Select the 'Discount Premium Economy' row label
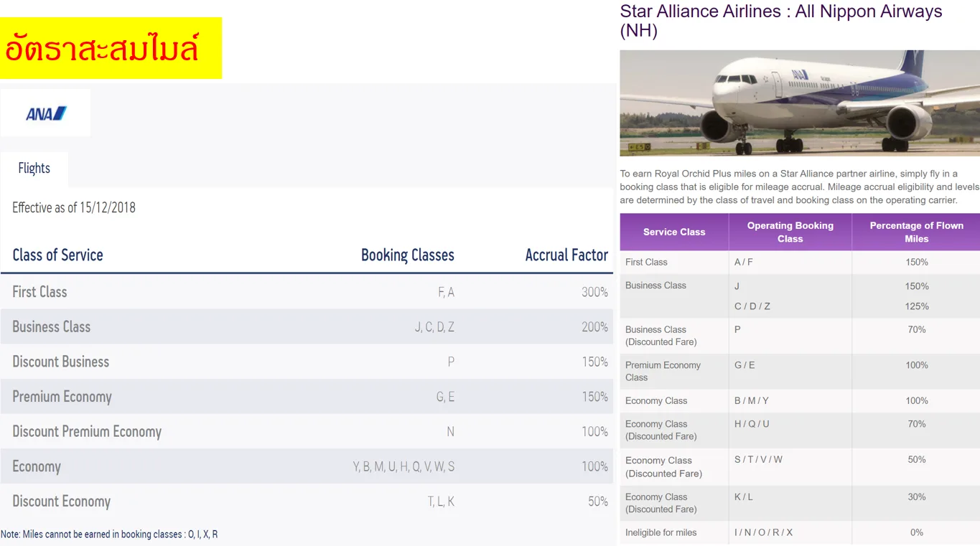Viewport: 980px width, 546px height. coord(87,432)
